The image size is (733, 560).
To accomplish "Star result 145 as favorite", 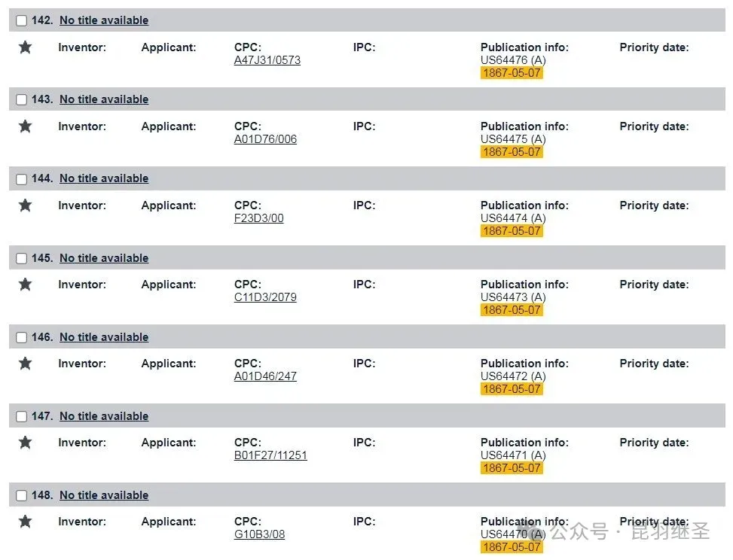I will pyautogui.click(x=25, y=285).
